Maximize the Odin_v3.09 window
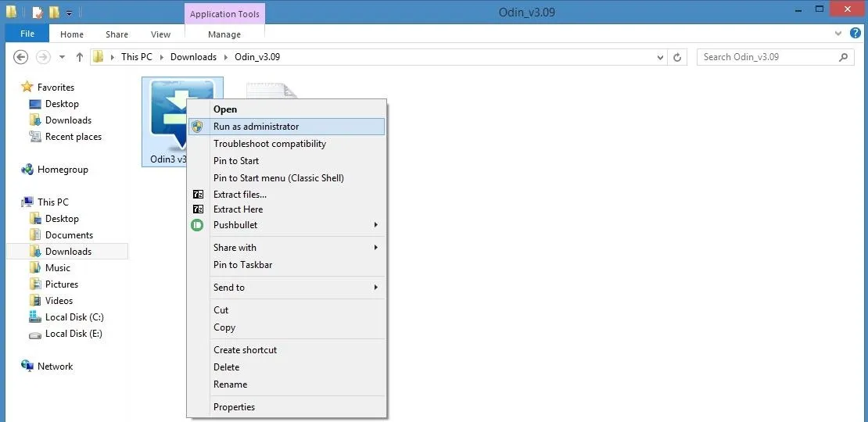868x422 pixels. [820, 9]
